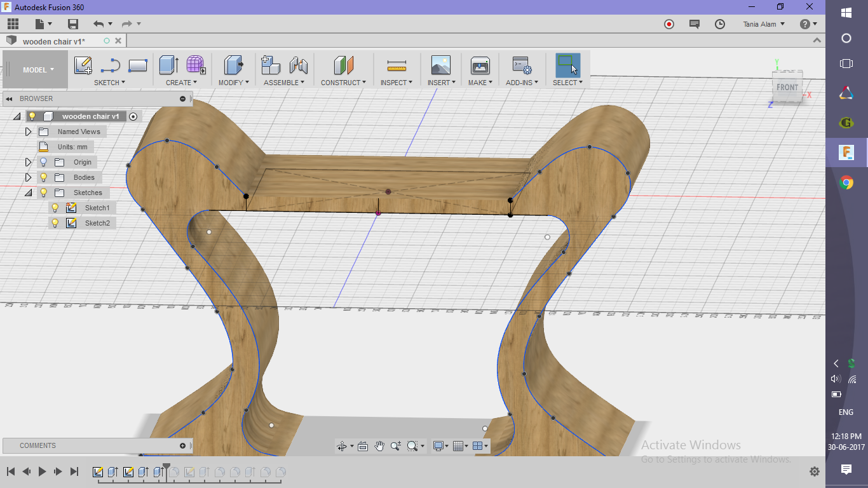Open the data panel grid icon
Screen dimensions: 868x488
(13, 24)
